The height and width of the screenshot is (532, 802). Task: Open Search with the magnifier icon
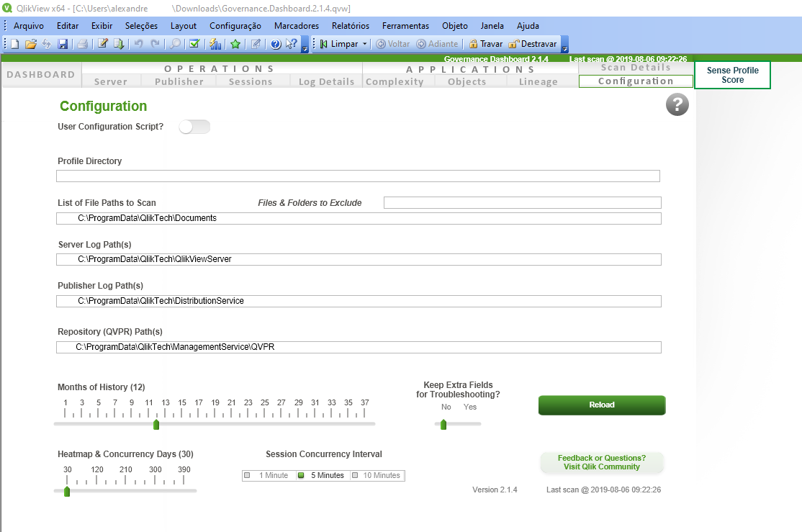[175, 44]
